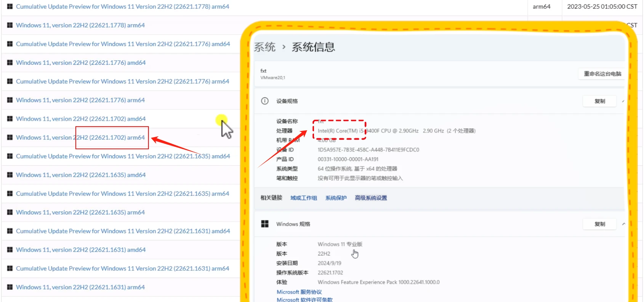Open Cumulative Update Preview 22621.1776 amd64 link

[123, 44]
